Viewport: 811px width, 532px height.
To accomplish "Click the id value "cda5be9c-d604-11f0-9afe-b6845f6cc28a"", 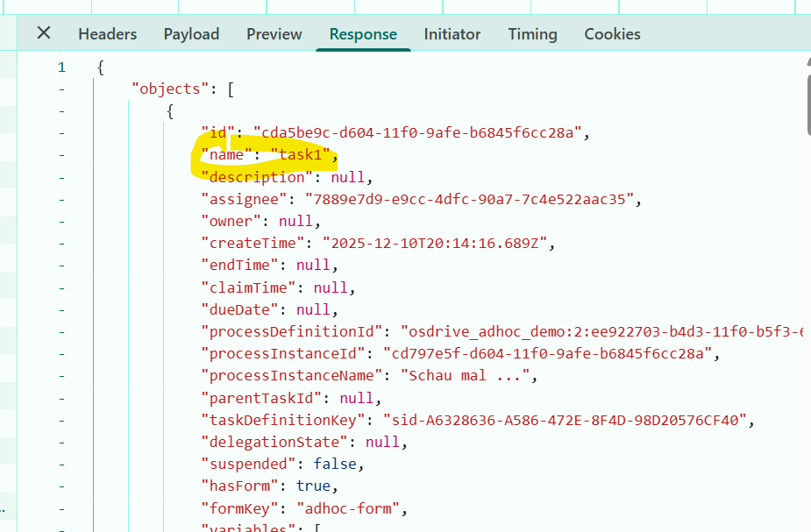I will click(x=417, y=133).
